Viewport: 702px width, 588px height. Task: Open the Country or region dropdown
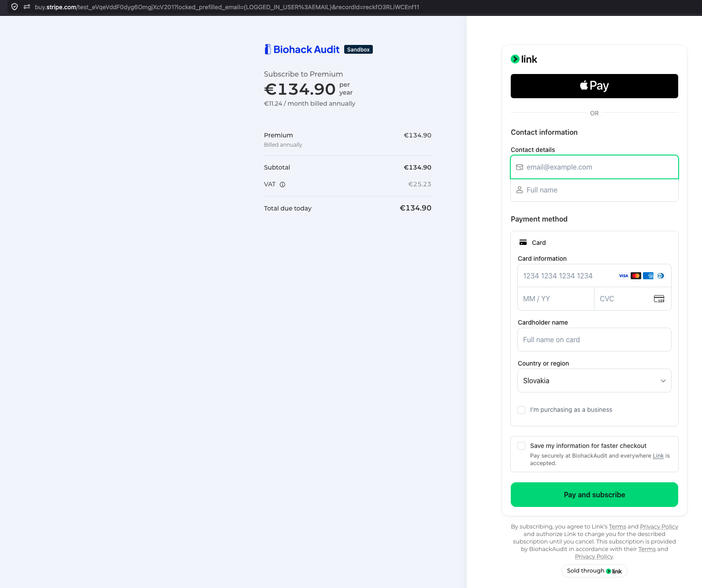[x=594, y=381]
